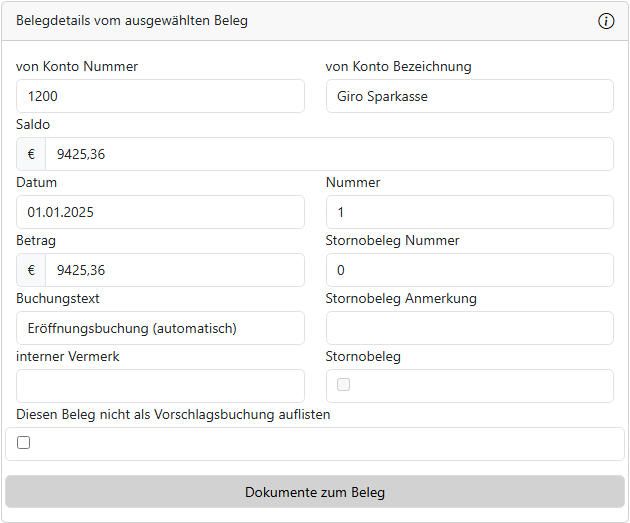
Task: Toggle the Stornobeleg checkbox
Action: 344,385
